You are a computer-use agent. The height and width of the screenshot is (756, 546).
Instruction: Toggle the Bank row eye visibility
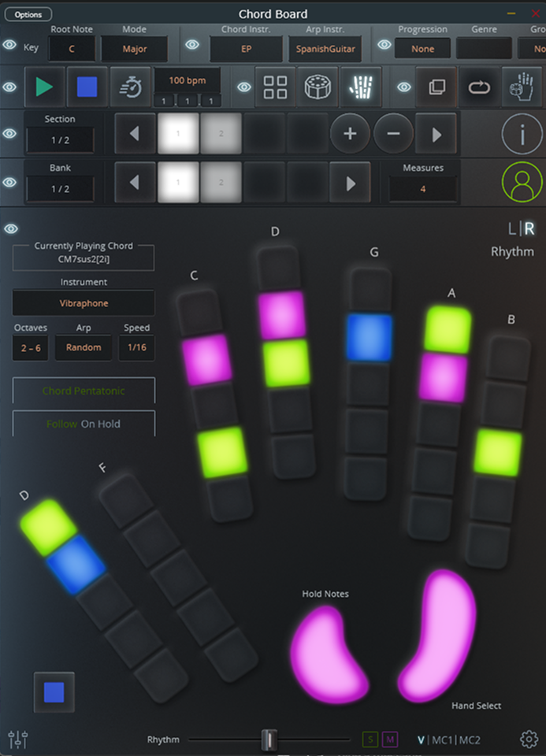(9, 182)
